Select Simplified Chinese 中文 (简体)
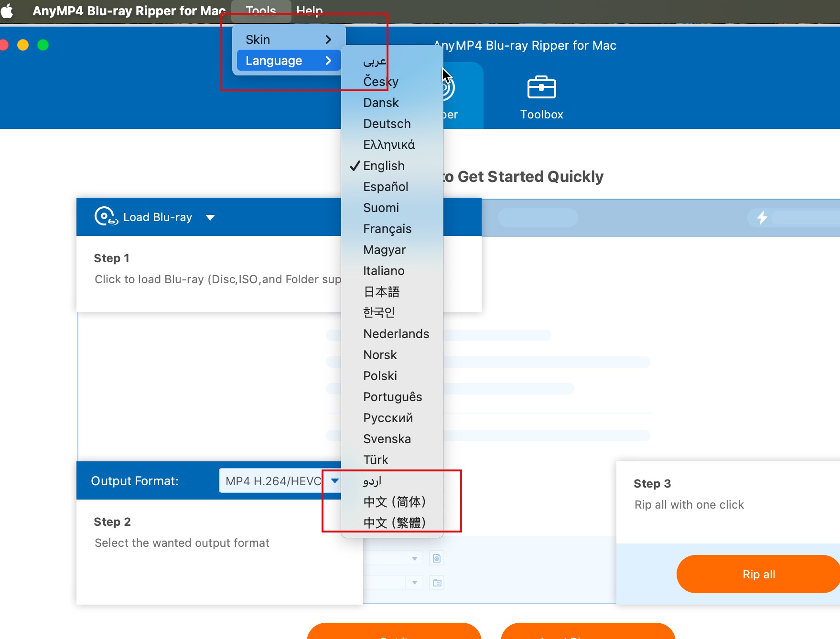Viewport: 840px width, 639px height. 394,502
